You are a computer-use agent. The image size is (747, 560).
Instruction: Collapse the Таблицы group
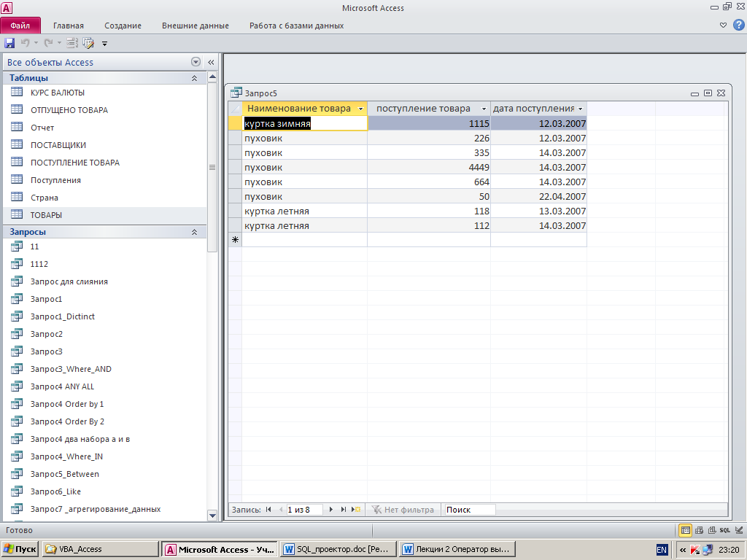click(194, 78)
